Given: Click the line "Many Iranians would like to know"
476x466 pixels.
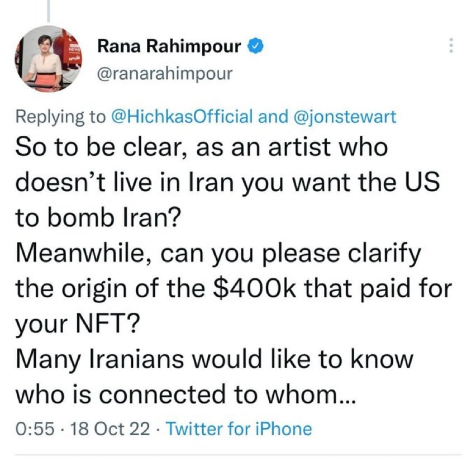Looking at the screenshot, I should pyautogui.click(x=215, y=359).
